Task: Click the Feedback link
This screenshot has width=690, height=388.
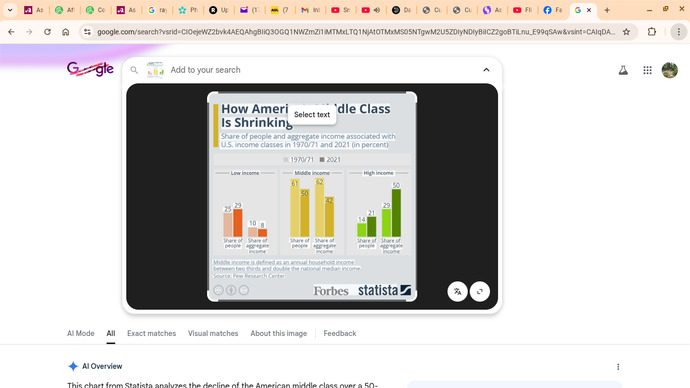Action: (x=340, y=333)
